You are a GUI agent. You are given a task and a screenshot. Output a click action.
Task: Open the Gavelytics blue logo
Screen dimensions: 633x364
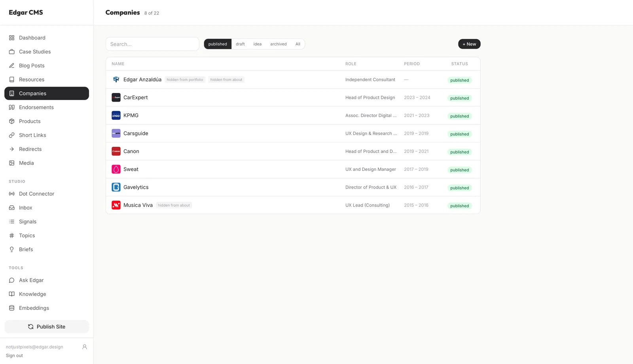pos(116,187)
